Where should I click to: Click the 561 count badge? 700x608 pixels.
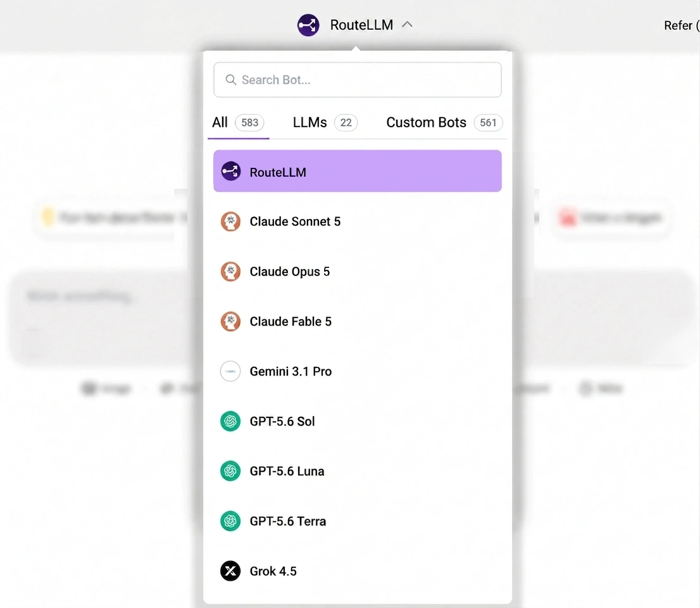(x=488, y=122)
